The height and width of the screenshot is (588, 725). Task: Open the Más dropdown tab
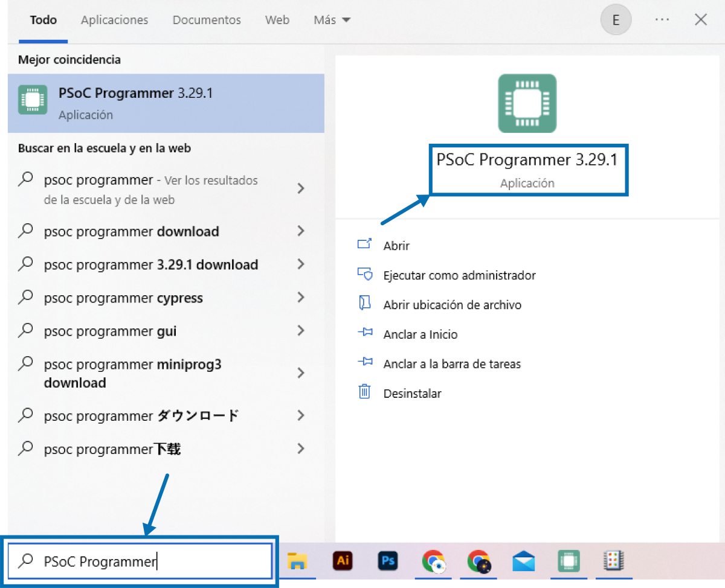click(x=332, y=20)
